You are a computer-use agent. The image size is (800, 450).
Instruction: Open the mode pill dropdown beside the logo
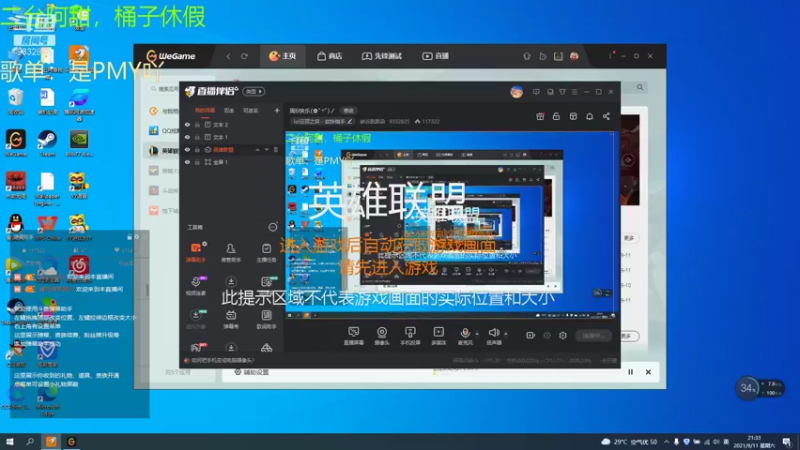coord(254,91)
